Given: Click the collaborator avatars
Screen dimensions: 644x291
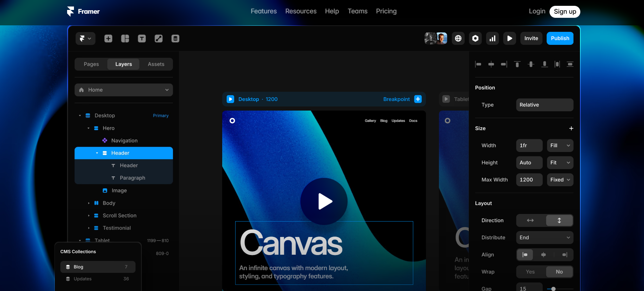Looking at the screenshot, I should click(436, 38).
